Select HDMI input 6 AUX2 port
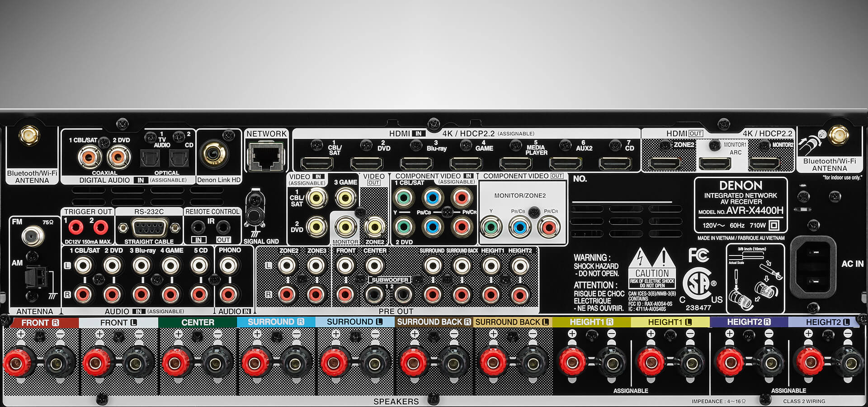 click(x=566, y=163)
